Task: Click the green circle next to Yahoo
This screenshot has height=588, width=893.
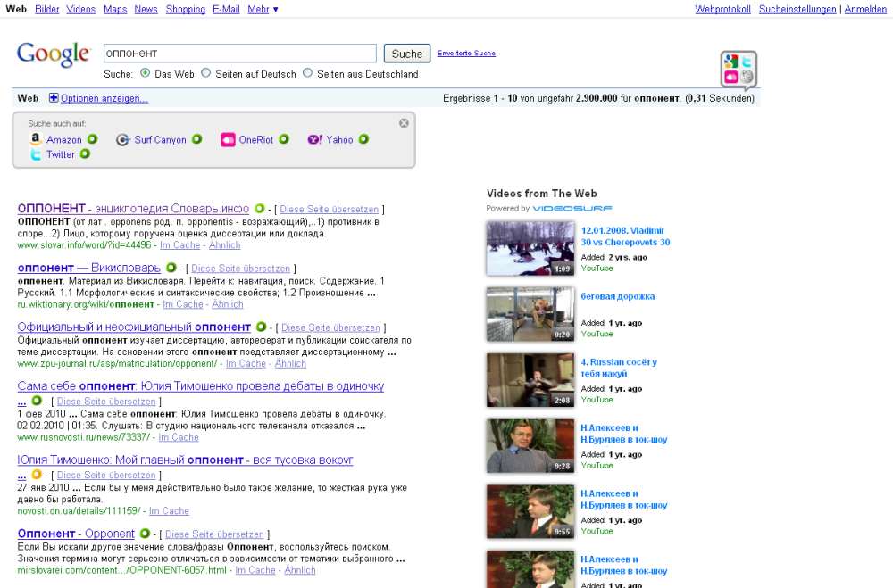Action: click(363, 139)
